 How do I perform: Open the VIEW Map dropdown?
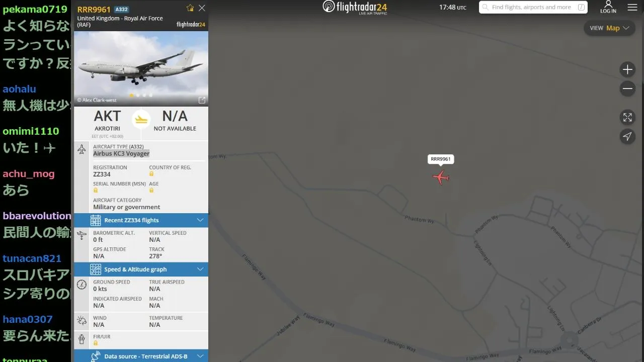(x=609, y=28)
